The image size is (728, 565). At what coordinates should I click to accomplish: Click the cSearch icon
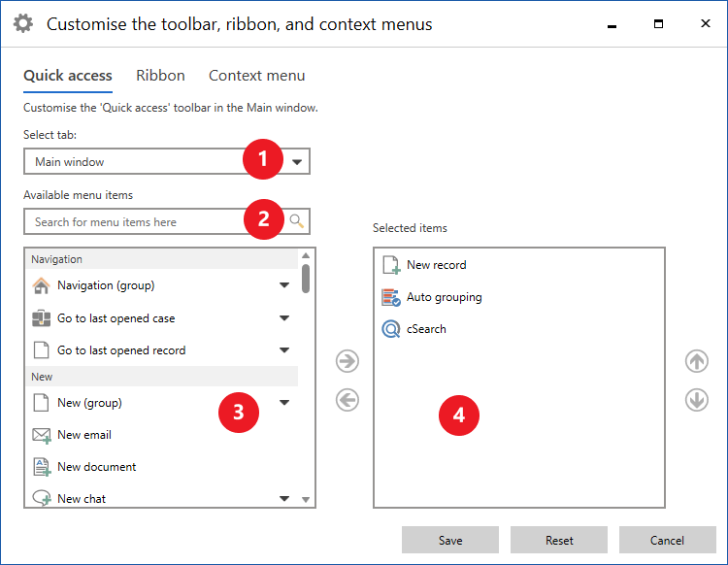[391, 329]
